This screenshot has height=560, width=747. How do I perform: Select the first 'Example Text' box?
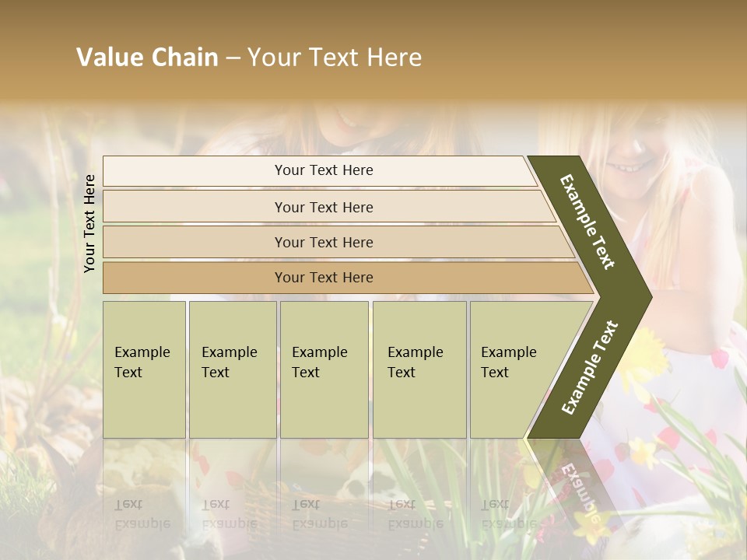coord(144,369)
